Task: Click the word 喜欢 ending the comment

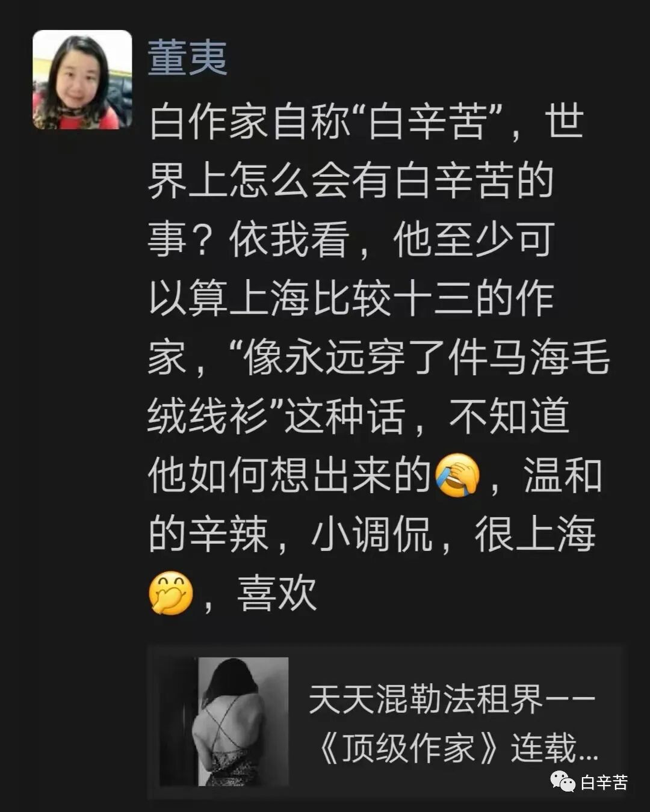Action: click(277, 593)
